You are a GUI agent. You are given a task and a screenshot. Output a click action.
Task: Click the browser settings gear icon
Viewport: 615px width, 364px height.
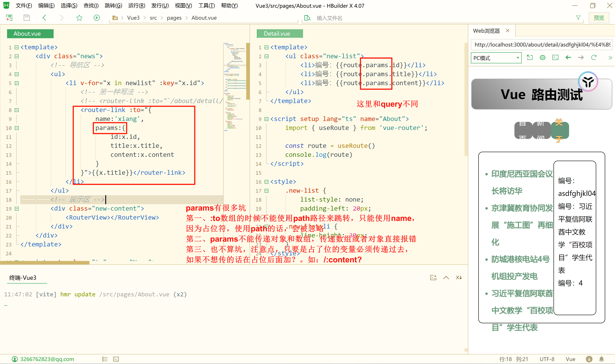(542, 58)
